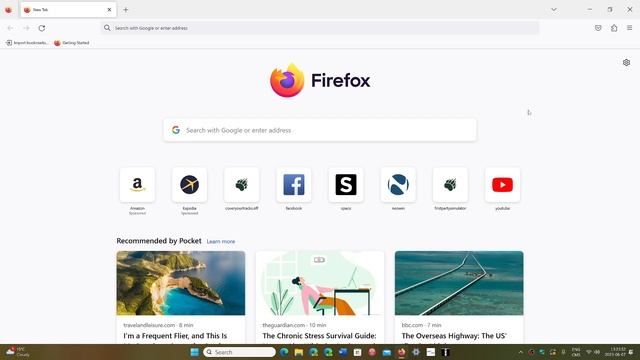Open new tab page settings gear
Image resolution: width=640 pixels, height=360 pixels.
626,62
